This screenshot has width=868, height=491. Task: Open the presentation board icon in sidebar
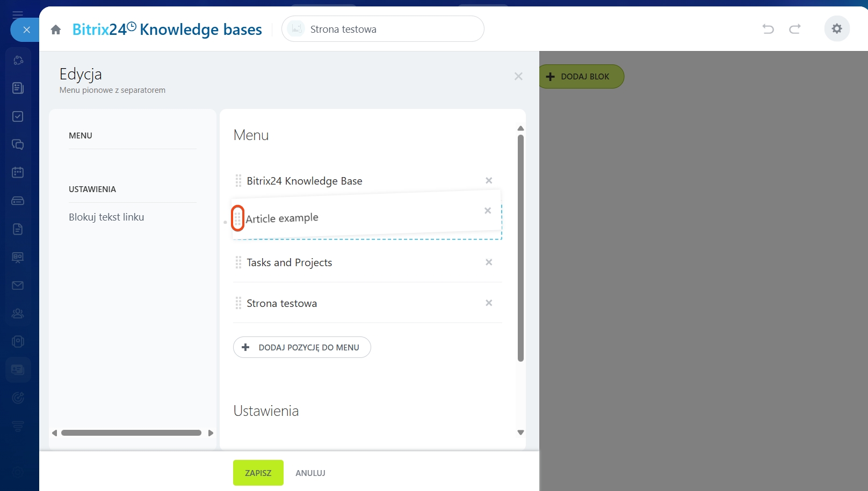coord(18,257)
